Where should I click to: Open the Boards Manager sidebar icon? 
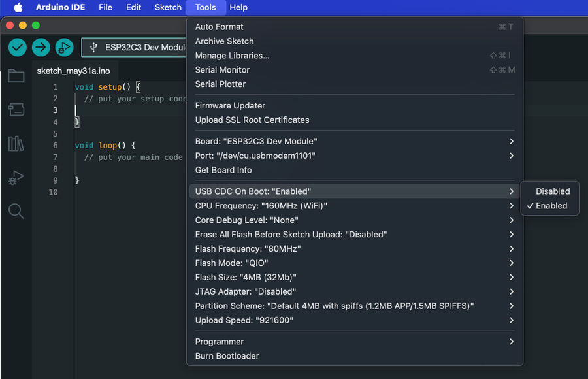pos(16,110)
